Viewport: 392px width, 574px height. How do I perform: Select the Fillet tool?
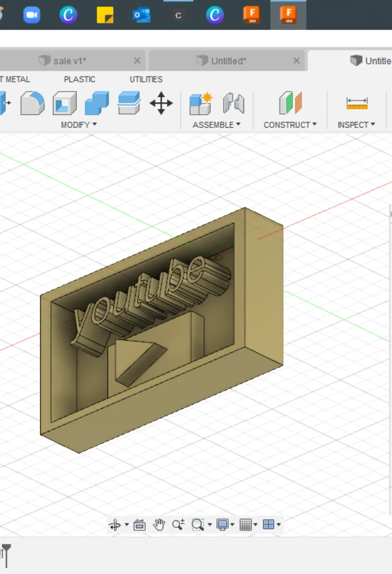point(32,103)
